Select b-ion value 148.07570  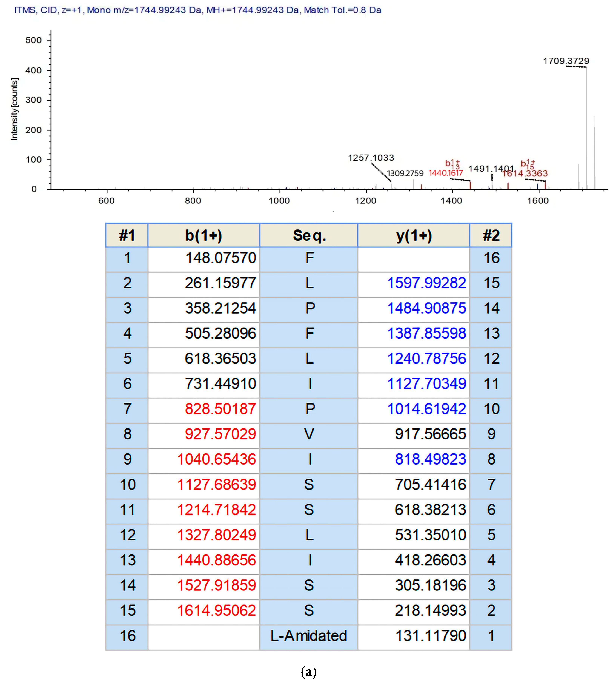tap(221, 258)
